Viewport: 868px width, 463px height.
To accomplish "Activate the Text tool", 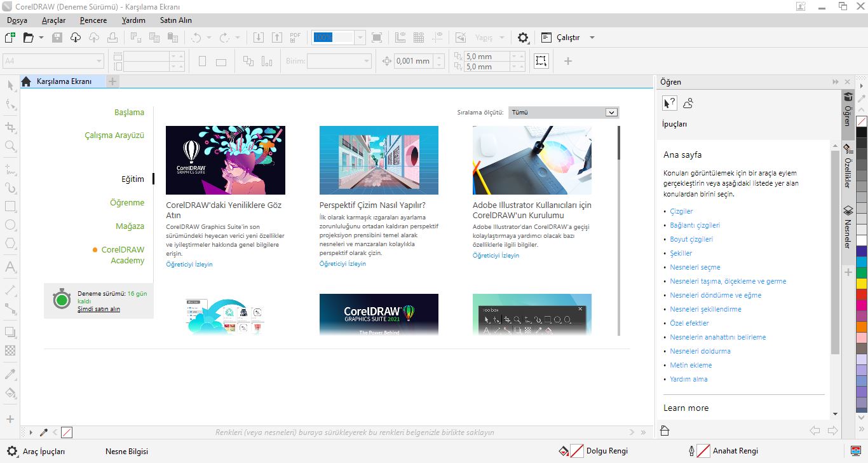I will [x=10, y=266].
